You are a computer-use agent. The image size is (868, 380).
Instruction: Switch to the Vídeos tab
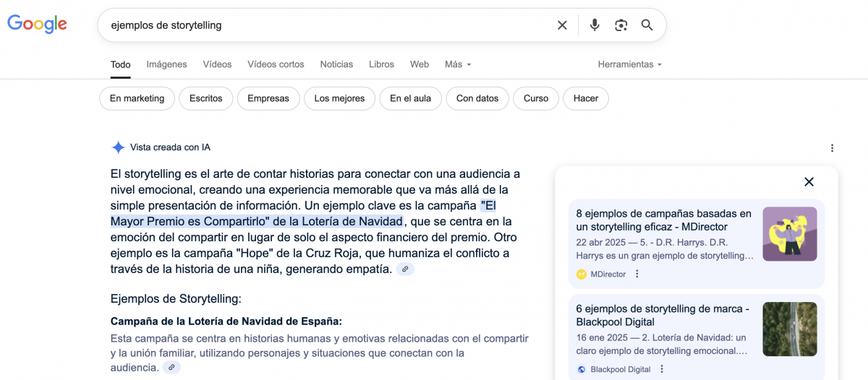[217, 64]
